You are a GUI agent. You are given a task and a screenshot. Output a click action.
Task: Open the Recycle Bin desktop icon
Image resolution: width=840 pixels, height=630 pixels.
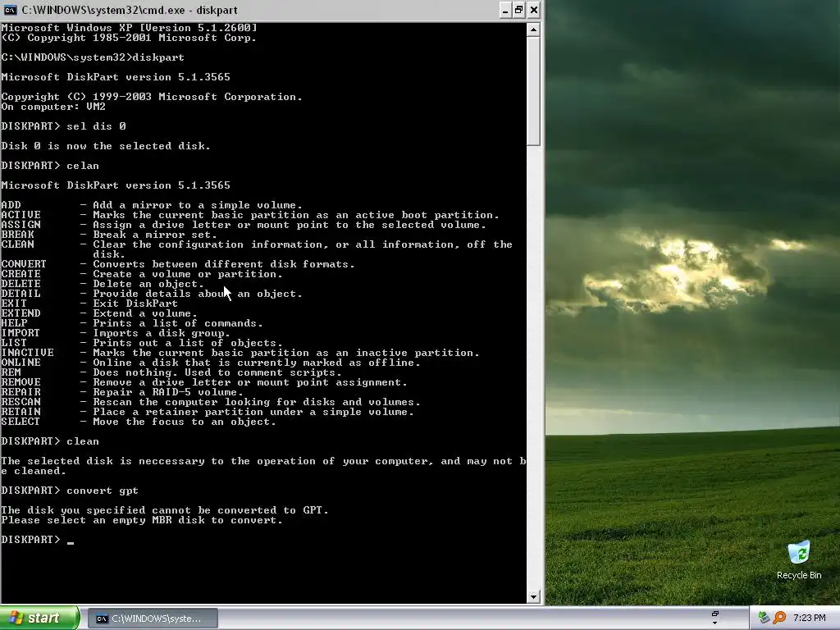(x=799, y=559)
